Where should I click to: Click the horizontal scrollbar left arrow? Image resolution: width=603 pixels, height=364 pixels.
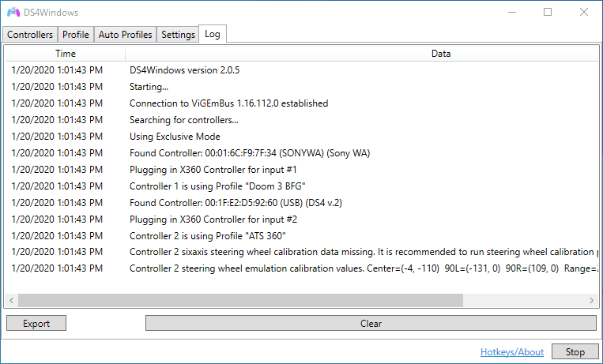(12, 301)
